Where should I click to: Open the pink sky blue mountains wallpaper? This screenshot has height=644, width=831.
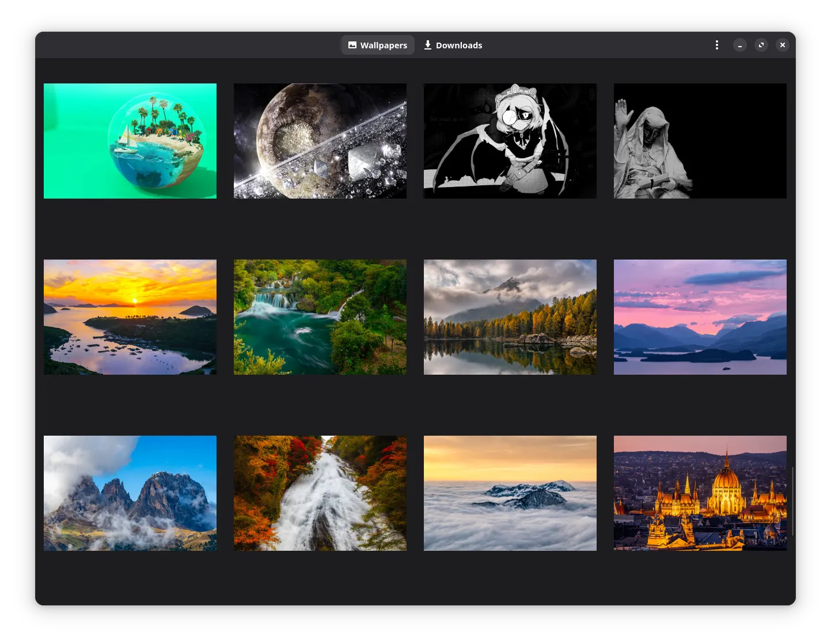(700, 317)
